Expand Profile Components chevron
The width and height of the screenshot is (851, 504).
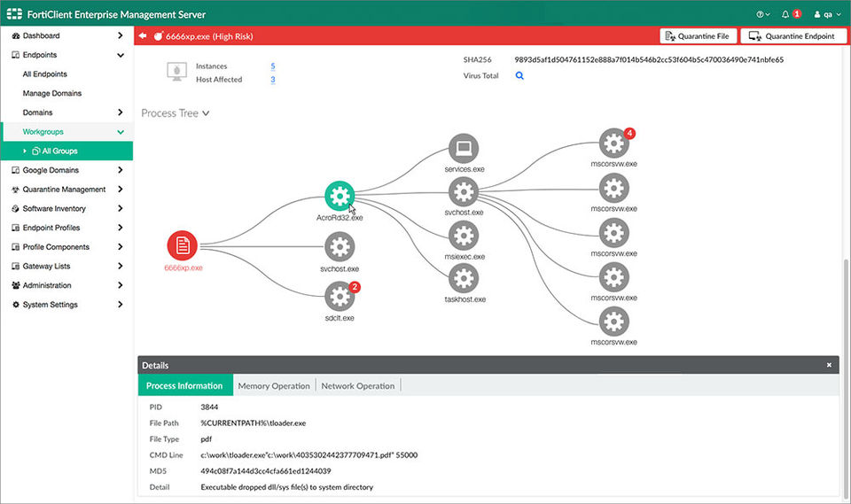click(x=120, y=247)
